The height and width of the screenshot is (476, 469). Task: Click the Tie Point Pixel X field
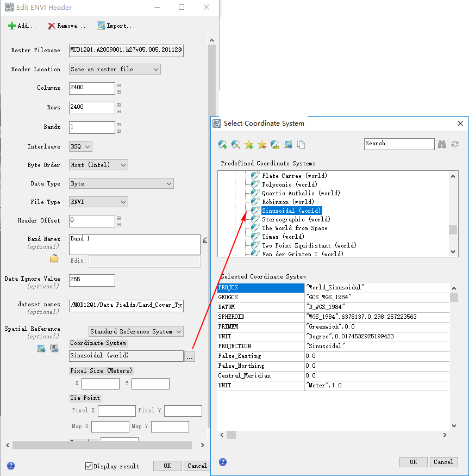117,410
